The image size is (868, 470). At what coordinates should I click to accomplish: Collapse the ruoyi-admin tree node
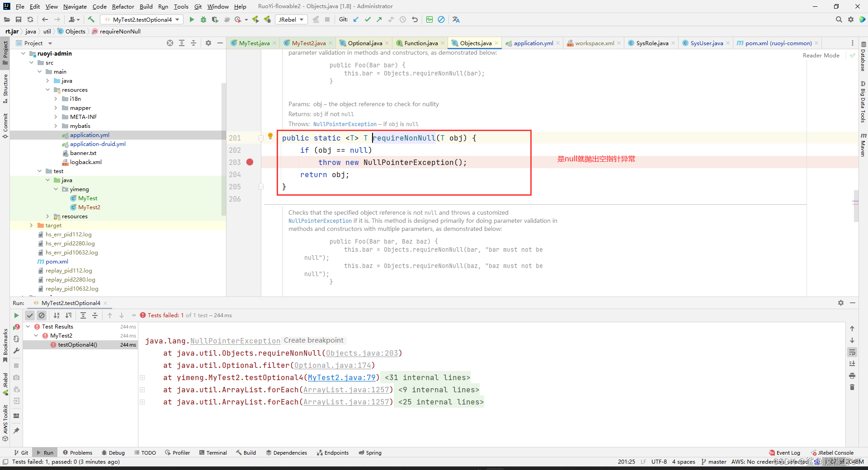coord(23,53)
